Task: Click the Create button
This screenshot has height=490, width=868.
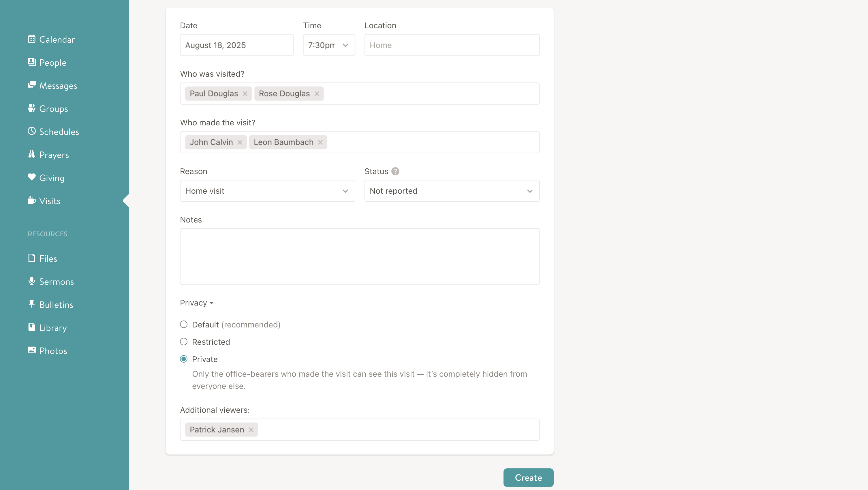Action: point(528,478)
